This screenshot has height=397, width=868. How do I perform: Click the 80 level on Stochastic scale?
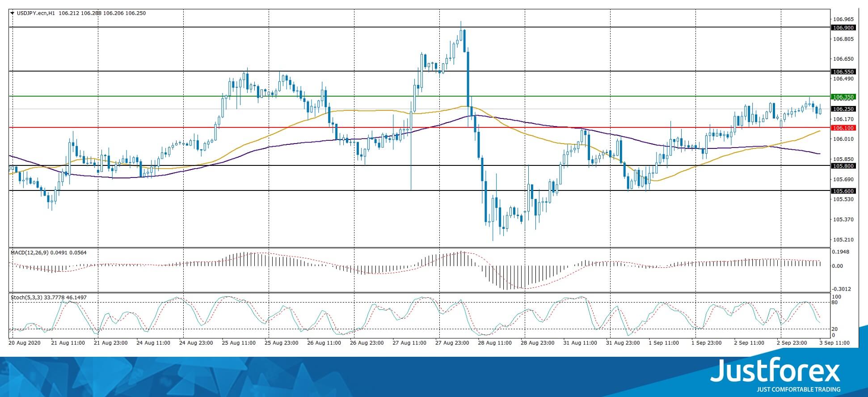click(835, 303)
